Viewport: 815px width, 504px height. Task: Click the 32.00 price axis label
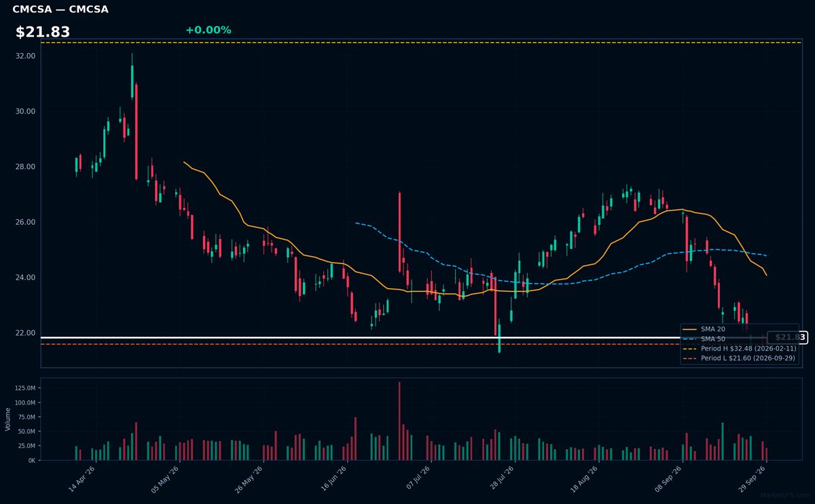[x=26, y=56]
